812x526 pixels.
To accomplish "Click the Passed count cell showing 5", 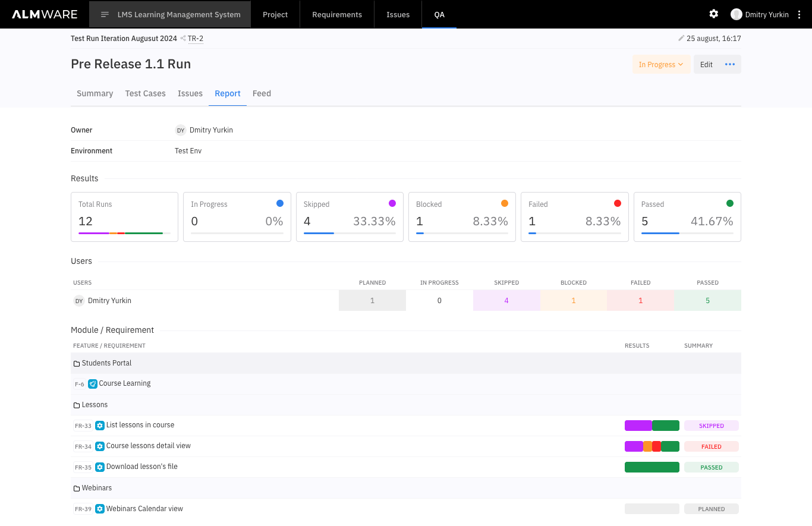I will pyautogui.click(x=707, y=301).
